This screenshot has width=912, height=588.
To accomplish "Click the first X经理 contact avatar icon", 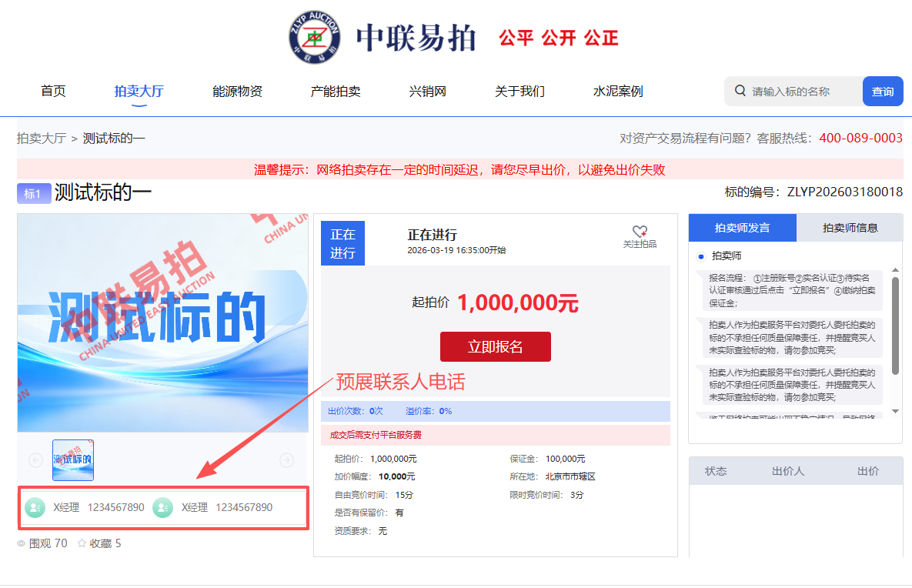I will pyautogui.click(x=35, y=507).
